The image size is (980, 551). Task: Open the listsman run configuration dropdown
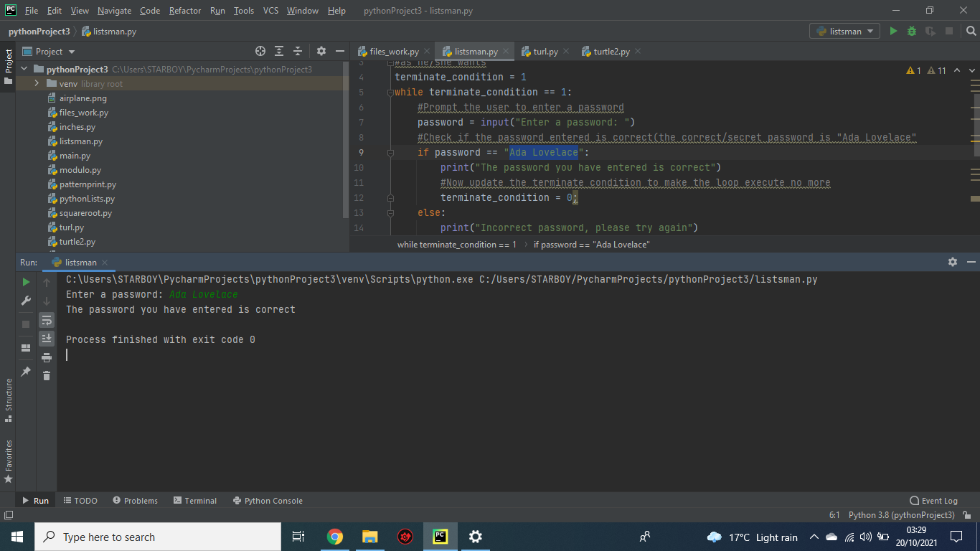[844, 31]
